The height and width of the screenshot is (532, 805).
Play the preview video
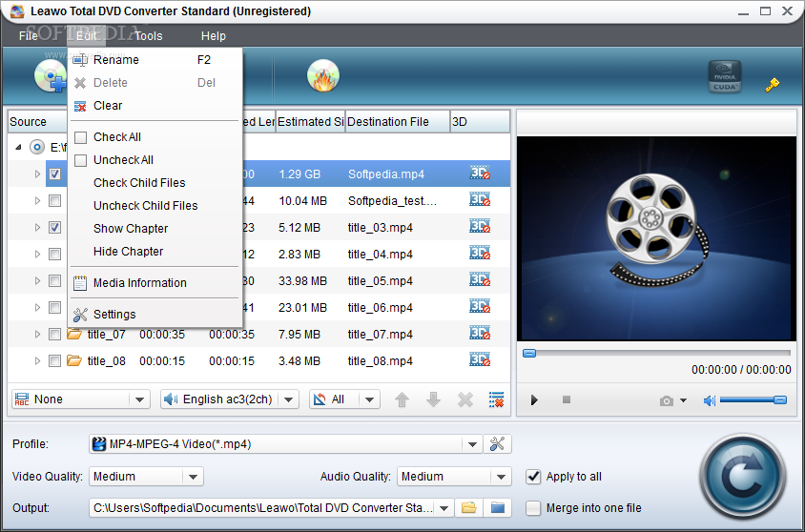click(x=534, y=400)
